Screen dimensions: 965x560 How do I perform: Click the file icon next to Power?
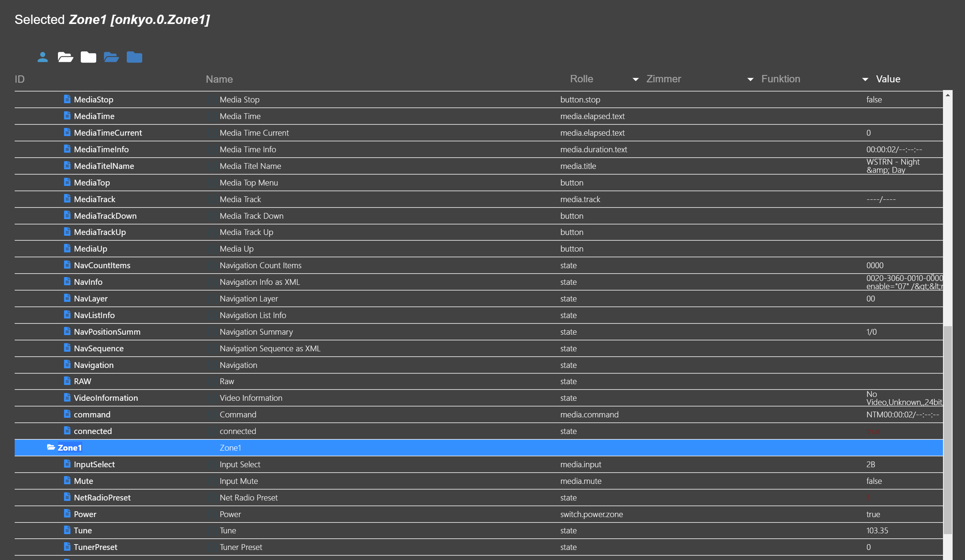pos(67,514)
